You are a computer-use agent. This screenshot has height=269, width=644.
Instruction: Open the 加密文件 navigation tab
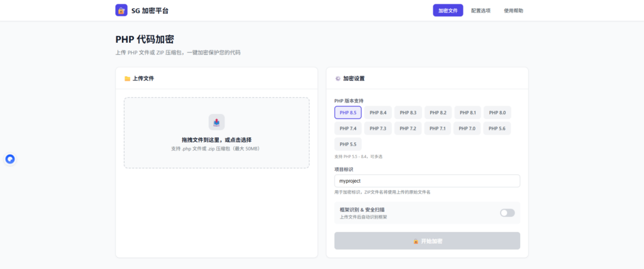(x=448, y=10)
